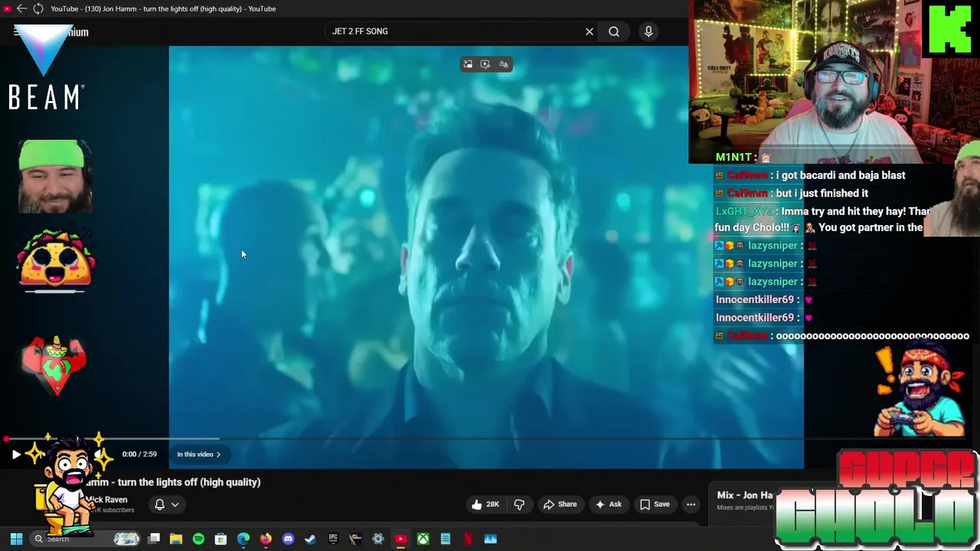
Task: Click the magnifier search button
Action: coord(614,31)
